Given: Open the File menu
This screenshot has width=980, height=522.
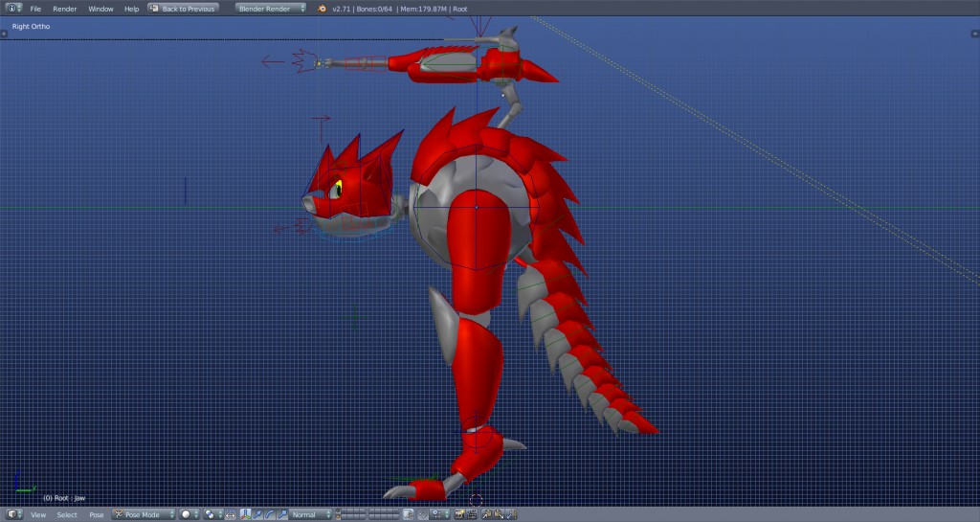Looking at the screenshot, I should point(35,9).
